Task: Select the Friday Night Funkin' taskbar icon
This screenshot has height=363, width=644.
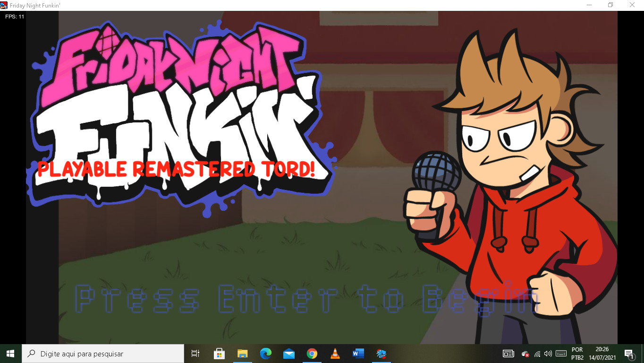Action: pyautogui.click(x=381, y=354)
